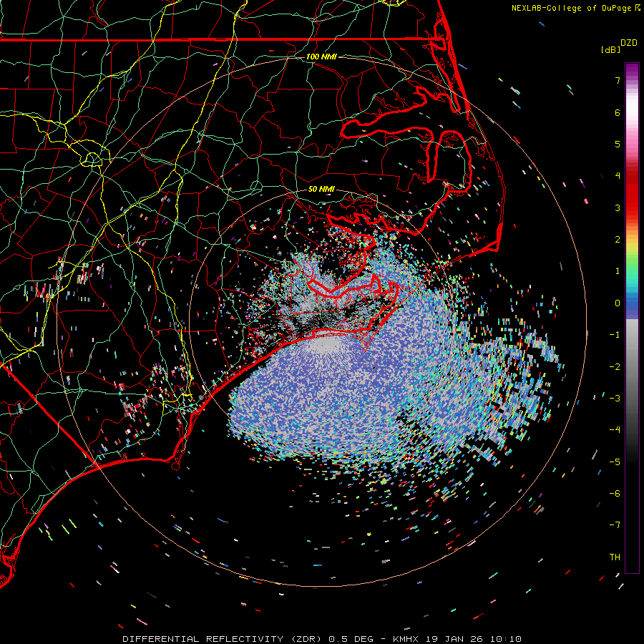Click the 100 NMI range ring label
The height and width of the screenshot is (644, 644).
click(321, 57)
